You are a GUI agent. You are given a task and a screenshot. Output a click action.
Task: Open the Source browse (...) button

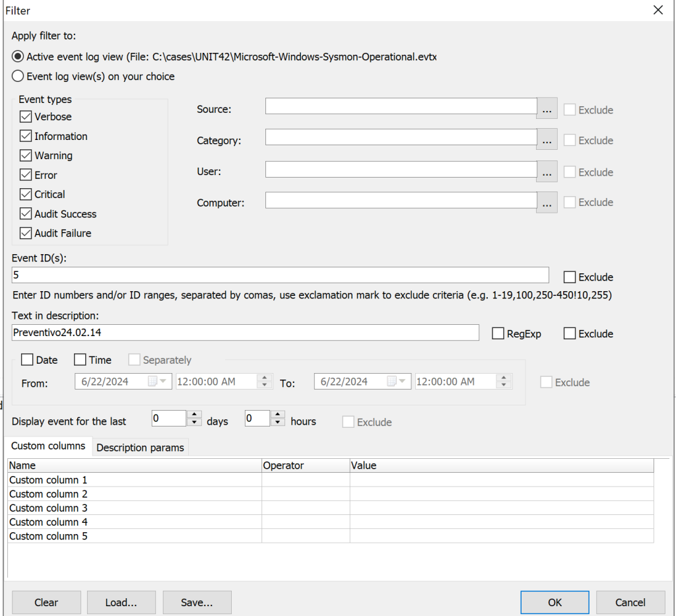547,108
